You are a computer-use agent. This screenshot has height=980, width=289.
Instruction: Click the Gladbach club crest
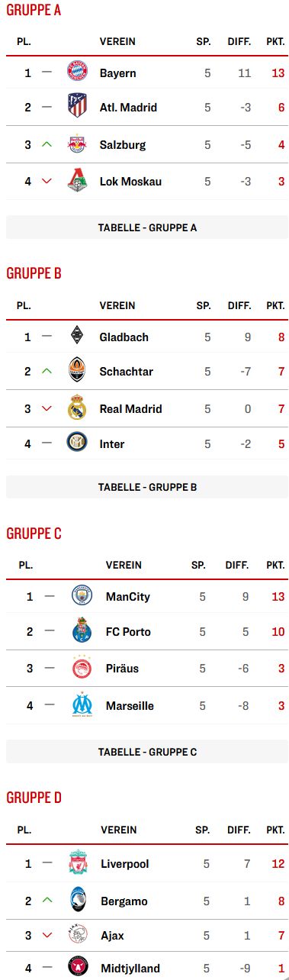point(78,337)
